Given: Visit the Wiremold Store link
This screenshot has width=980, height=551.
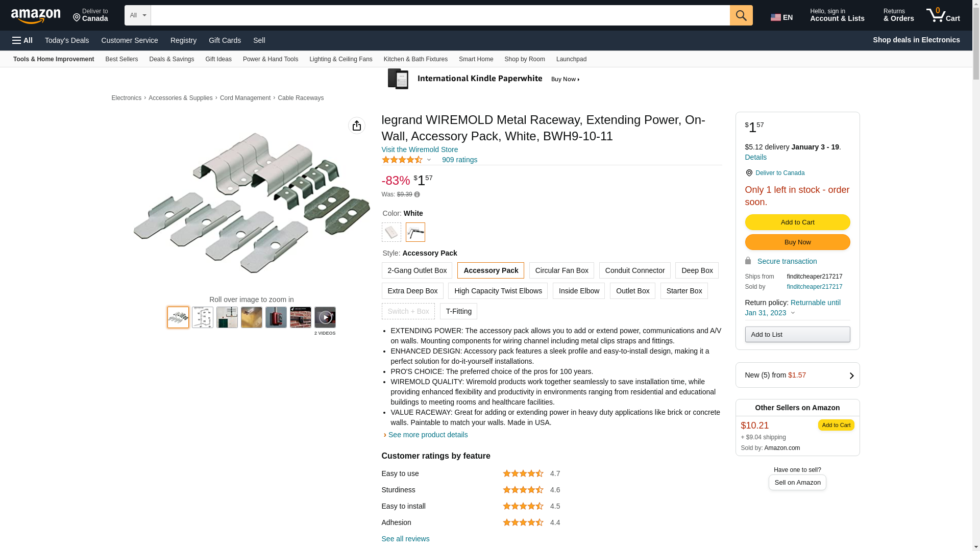Looking at the screenshot, I should point(420,149).
